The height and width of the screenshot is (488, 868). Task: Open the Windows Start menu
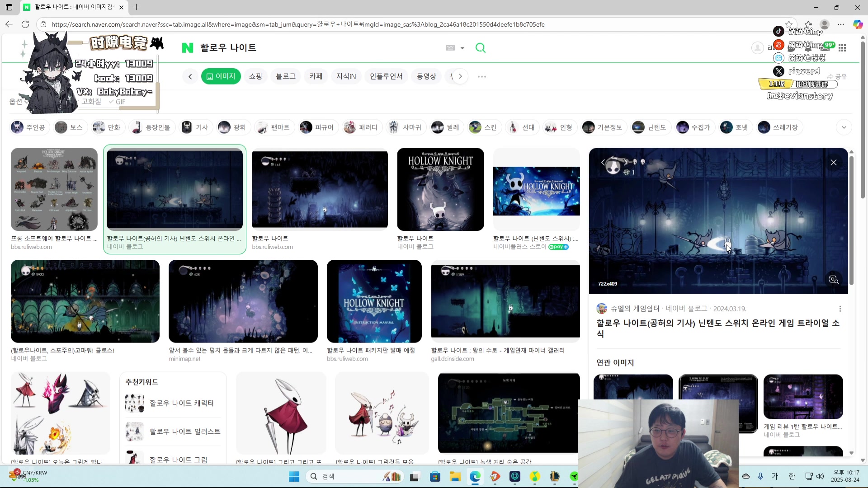coord(294,476)
